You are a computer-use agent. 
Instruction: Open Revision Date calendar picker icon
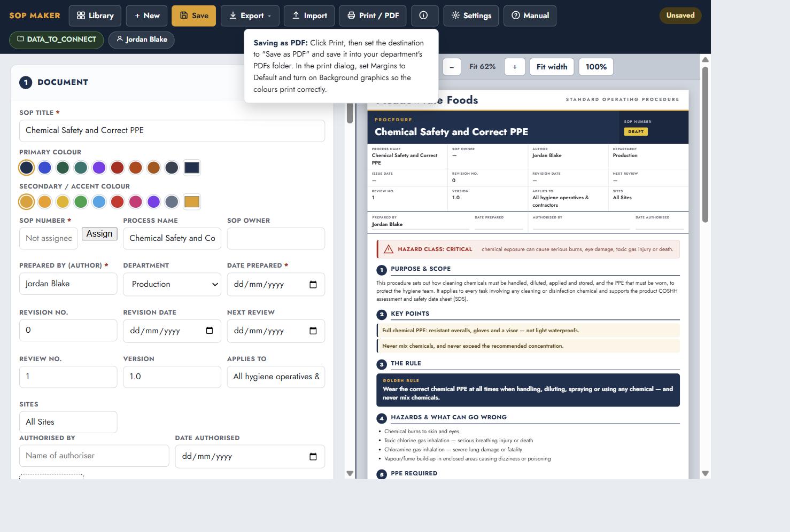pyautogui.click(x=210, y=331)
